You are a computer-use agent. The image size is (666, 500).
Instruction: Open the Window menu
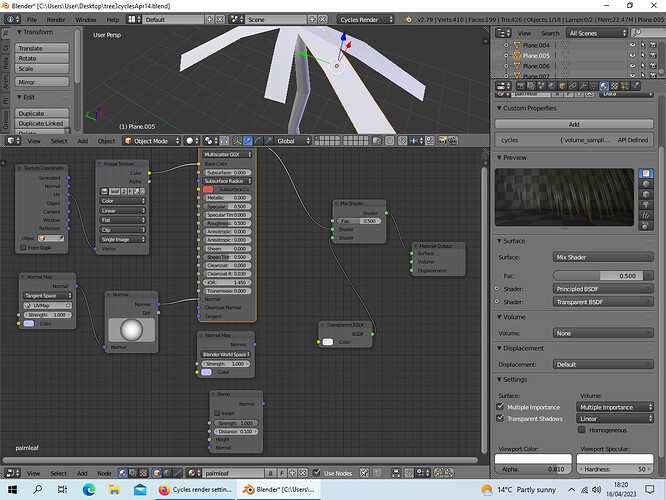pyautogui.click(x=85, y=20)
